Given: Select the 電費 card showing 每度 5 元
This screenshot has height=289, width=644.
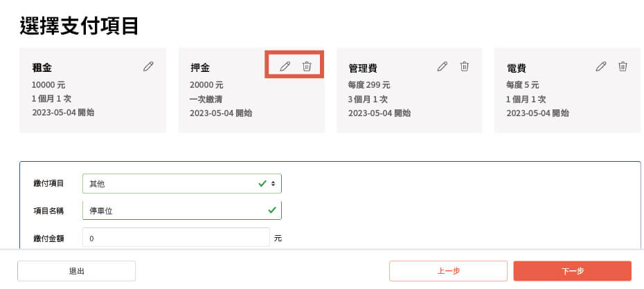Looking at the screenshot, I should [567, 90].
